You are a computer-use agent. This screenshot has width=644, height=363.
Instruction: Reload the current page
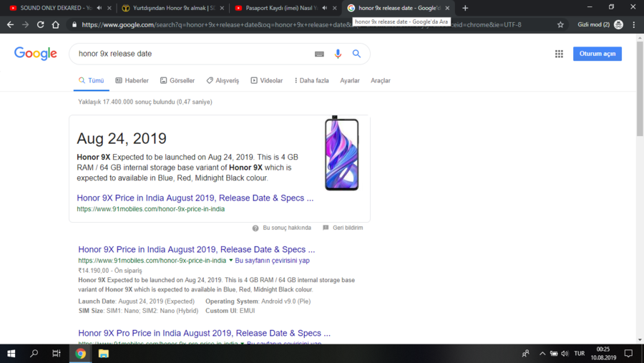point(40,24)
